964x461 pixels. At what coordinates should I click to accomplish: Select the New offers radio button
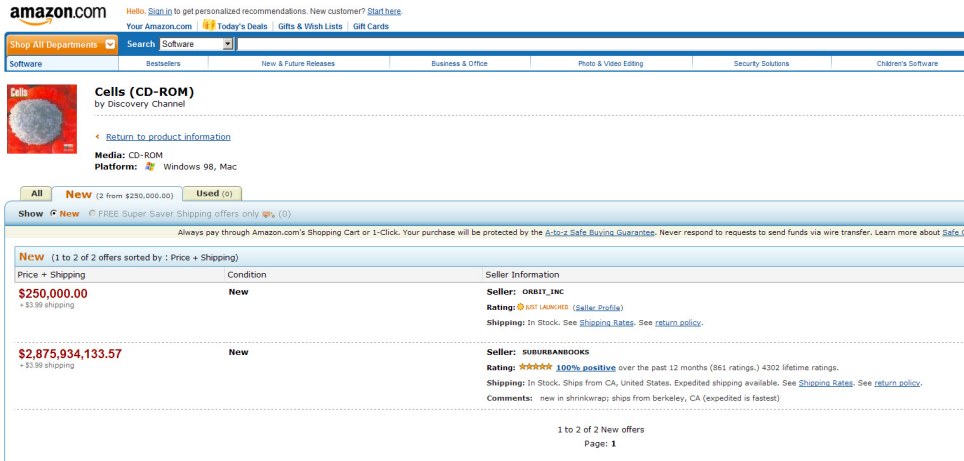click(53, 214)
